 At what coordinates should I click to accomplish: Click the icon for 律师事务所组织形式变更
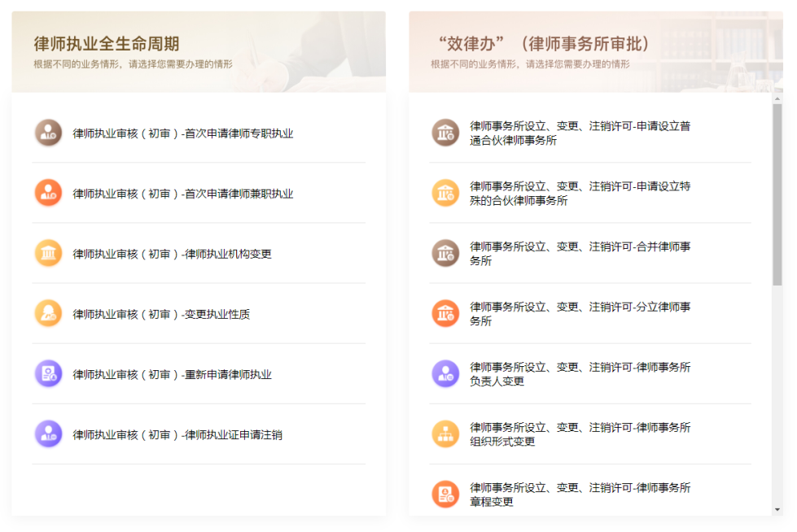click(445, 434)
